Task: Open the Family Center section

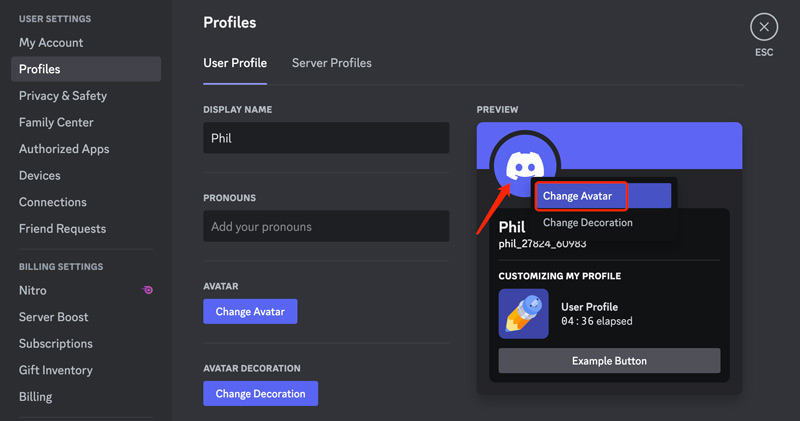Action: pos(56,122)
